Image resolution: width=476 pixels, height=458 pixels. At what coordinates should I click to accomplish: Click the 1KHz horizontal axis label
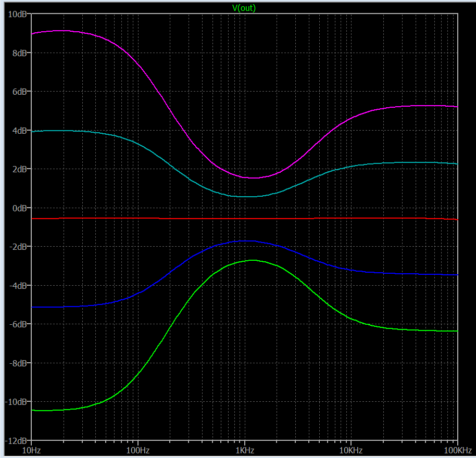point(244,450)
